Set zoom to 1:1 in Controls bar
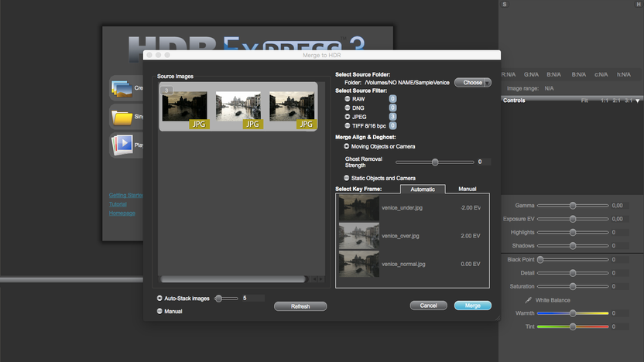 pos(605,101)
